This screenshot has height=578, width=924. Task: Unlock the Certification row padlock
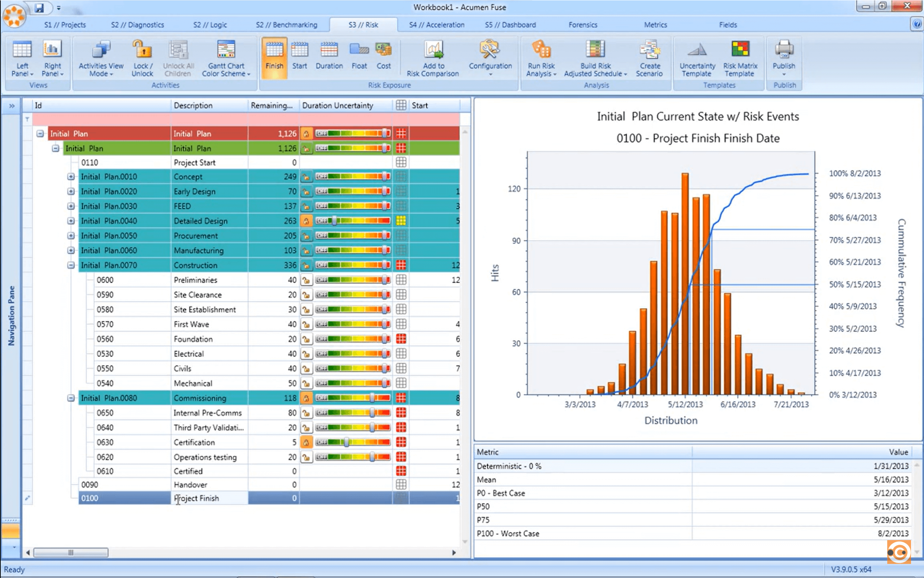[307, 442]
